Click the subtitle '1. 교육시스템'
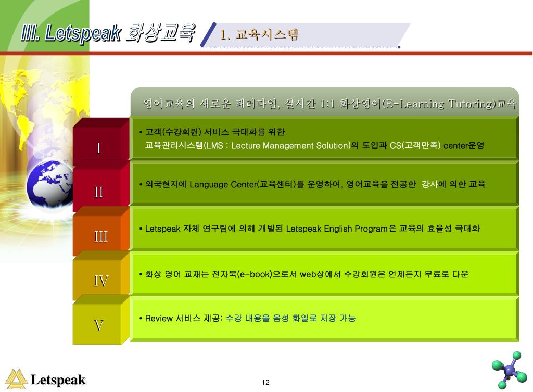533x392 pixels. point(259,35)
